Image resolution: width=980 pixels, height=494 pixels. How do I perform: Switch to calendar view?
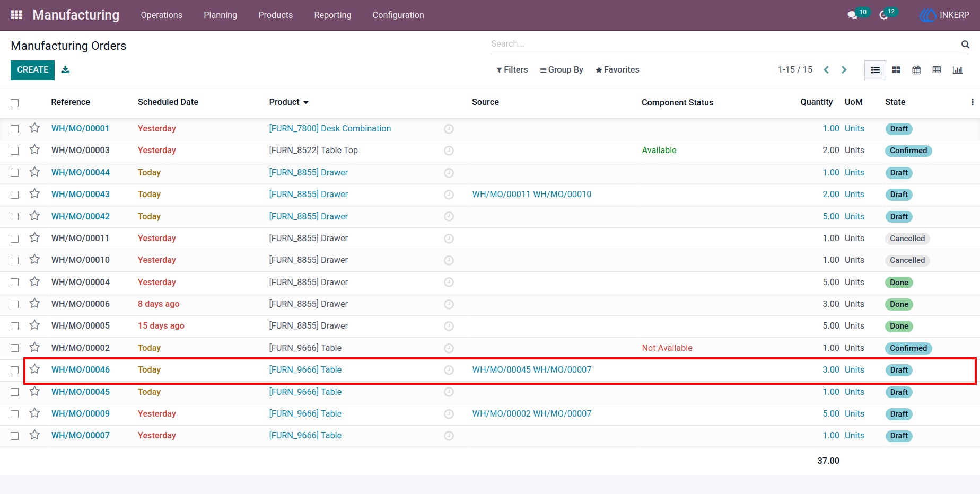click(x=916, y=70)
